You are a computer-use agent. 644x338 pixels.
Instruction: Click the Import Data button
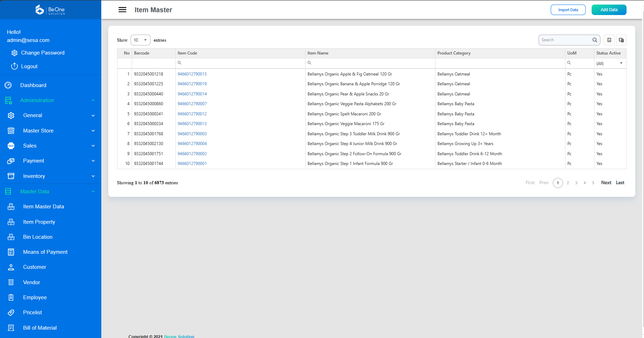tap(568, 10)
